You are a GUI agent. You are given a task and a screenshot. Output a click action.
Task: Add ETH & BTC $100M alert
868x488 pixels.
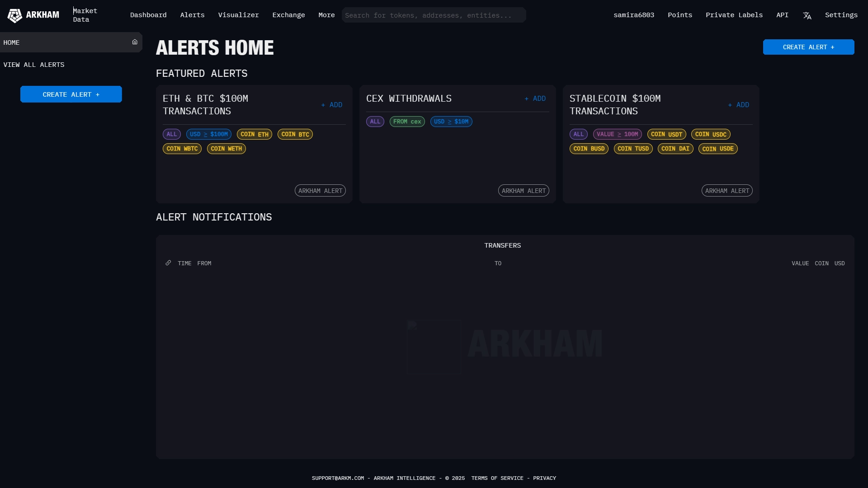coord(331,104)
